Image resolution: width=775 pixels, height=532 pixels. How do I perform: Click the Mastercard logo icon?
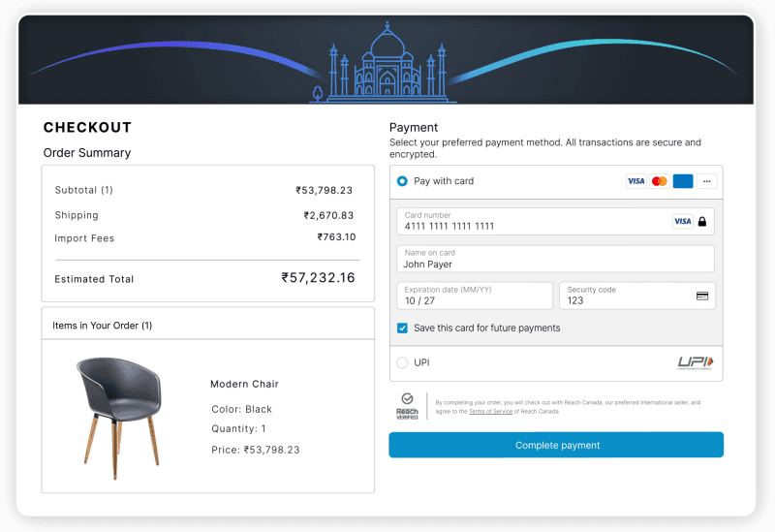click(x=660, y=181)
